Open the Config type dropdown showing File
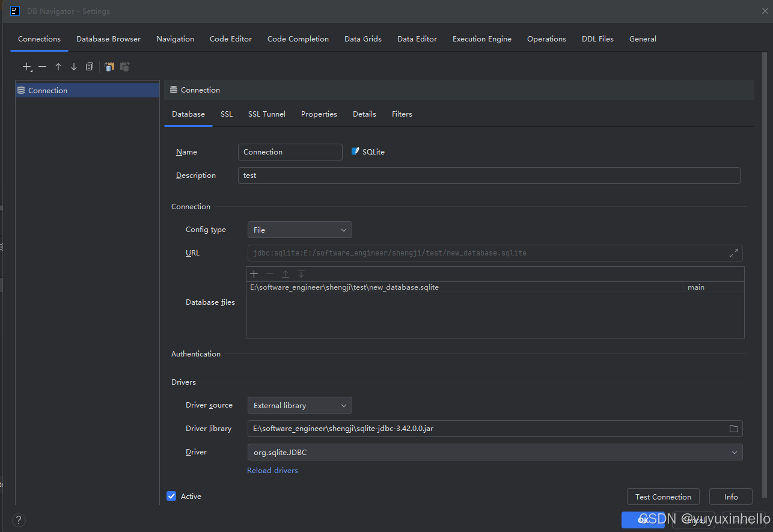Screen dimensions: 773x532 point(299,230)
